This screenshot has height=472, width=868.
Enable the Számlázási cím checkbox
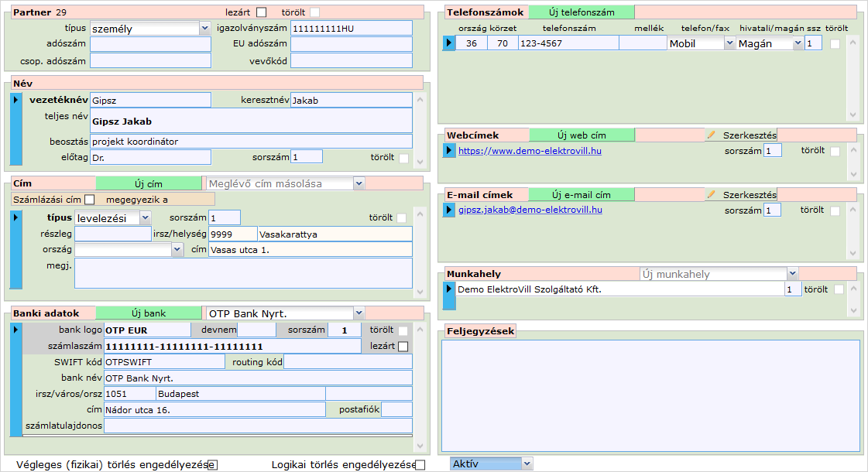click(x=89, y=200)
